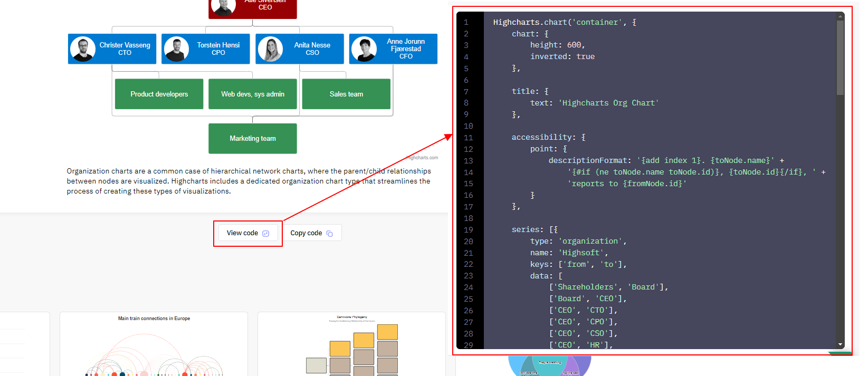
Task: Select the Sales team node
Action: tap(346, 94)
